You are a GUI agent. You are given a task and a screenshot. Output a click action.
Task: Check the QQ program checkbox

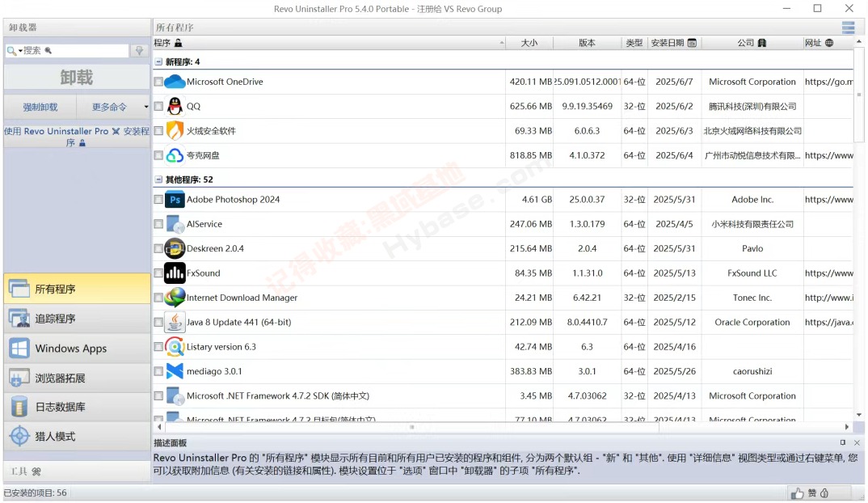coord(158,107)
